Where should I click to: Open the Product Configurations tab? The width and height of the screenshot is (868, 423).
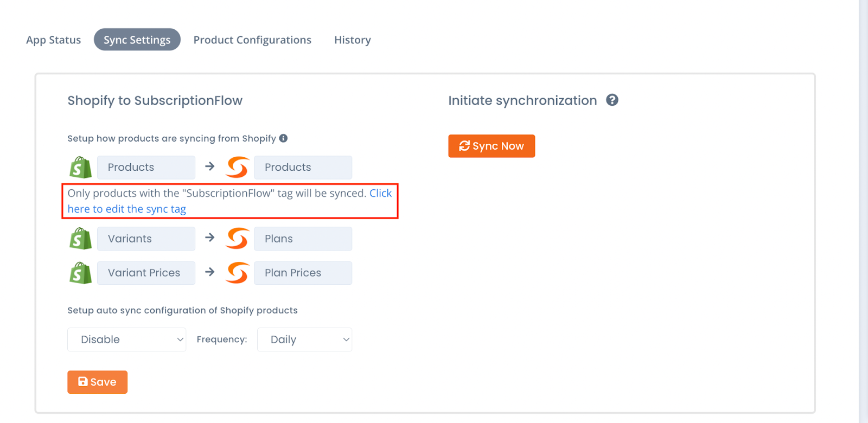(252, 40)
